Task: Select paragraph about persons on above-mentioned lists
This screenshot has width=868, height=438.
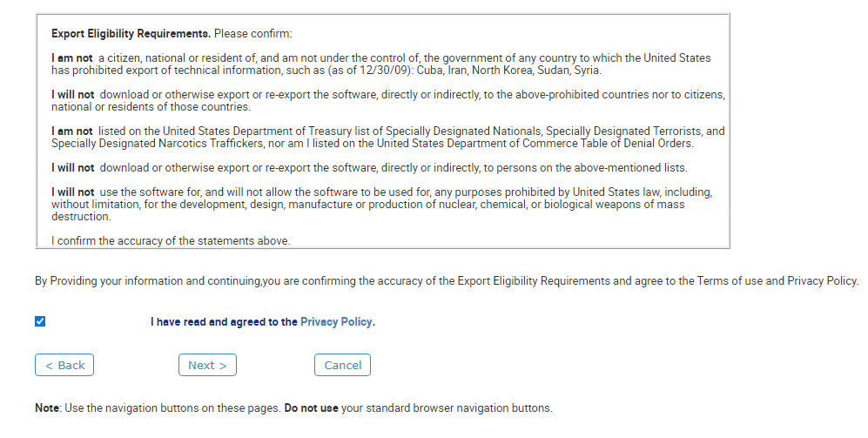Action: coord(369,168)
